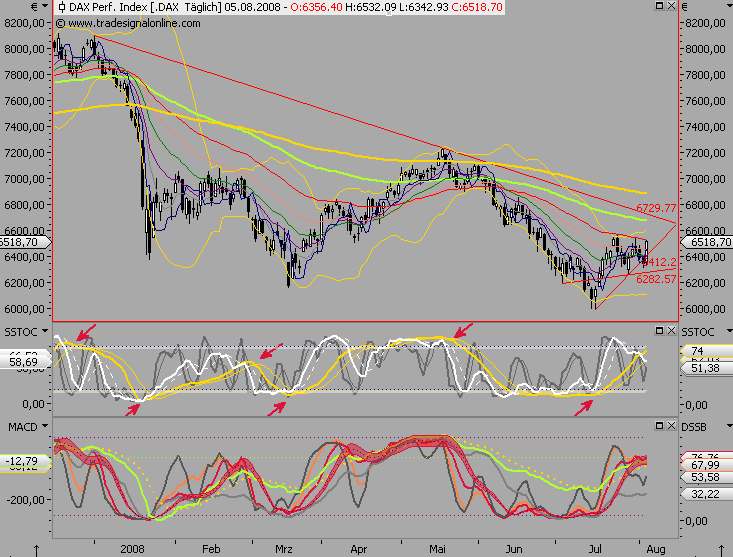
Task: Click the € symbol on right price axis
Action: 685,7
